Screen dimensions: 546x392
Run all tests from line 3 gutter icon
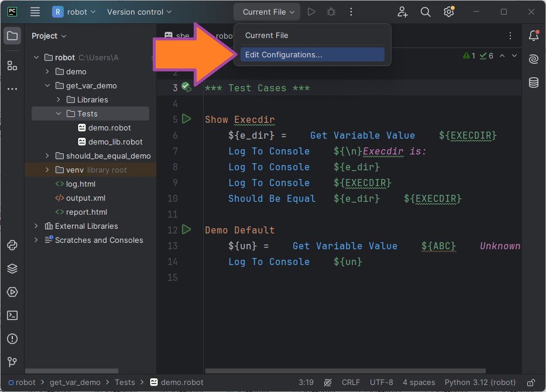(187, 87)
